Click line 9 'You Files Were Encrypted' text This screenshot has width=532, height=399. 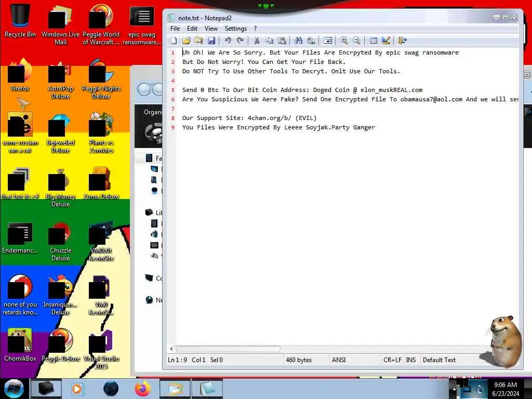[278, 128]
